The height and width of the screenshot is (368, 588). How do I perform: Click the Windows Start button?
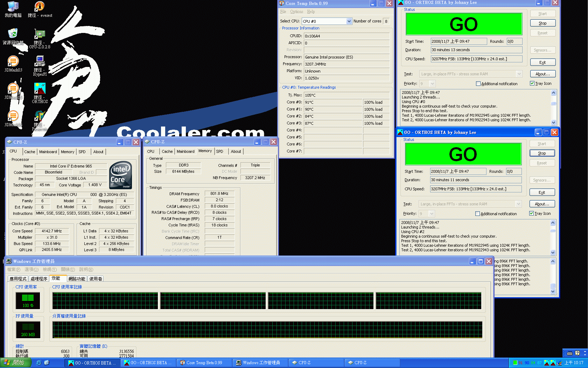(15, 363)
